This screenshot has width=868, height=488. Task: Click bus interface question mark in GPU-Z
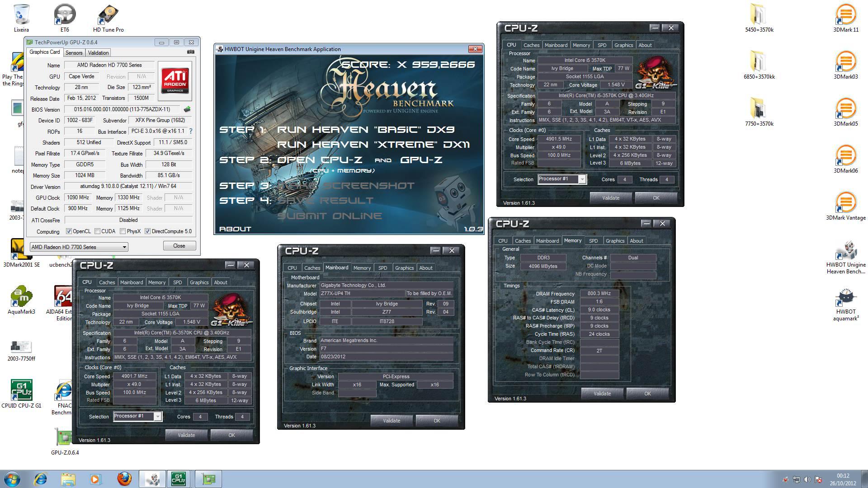[x=190, y=131]
